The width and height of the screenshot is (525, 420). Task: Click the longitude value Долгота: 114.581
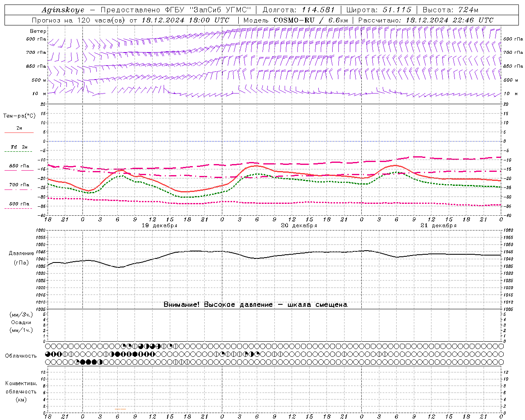point(299,10)
